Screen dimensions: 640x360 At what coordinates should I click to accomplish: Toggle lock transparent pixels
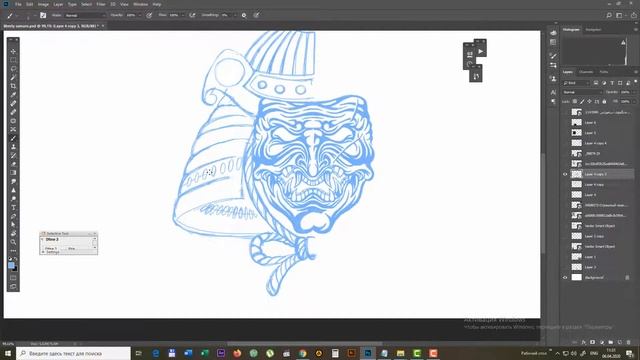tap(575, 101)
